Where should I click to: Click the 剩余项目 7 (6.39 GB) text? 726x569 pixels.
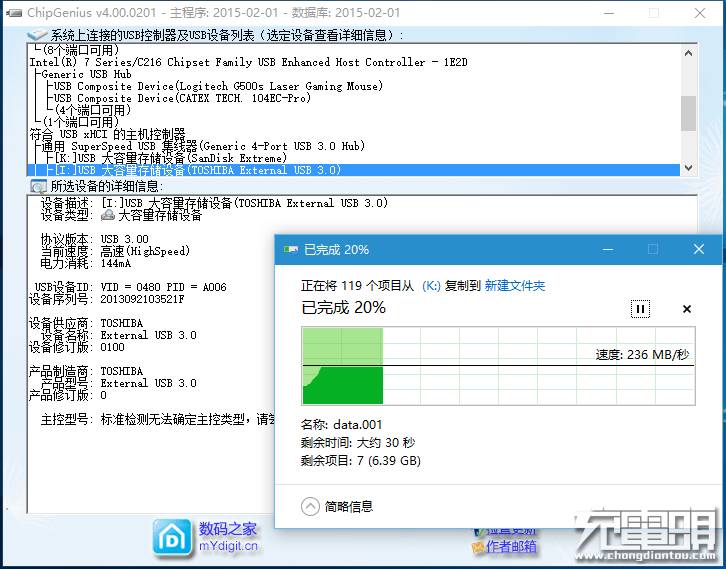360,461
